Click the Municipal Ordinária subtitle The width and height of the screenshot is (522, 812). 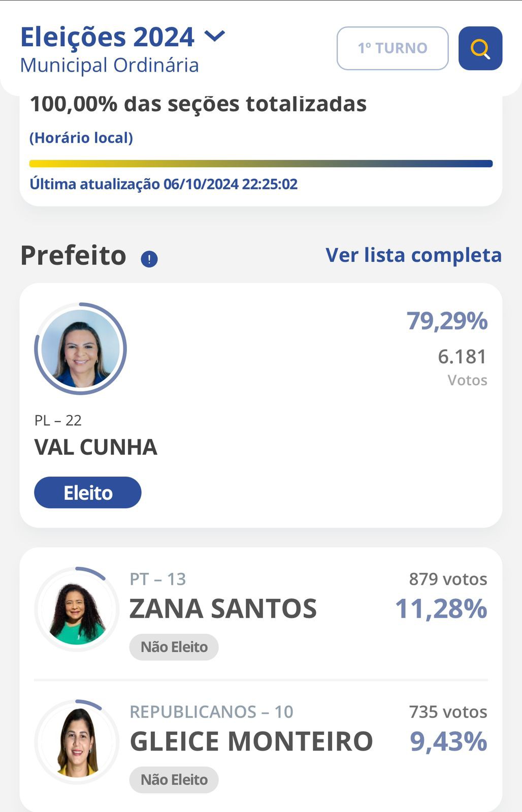110,65
